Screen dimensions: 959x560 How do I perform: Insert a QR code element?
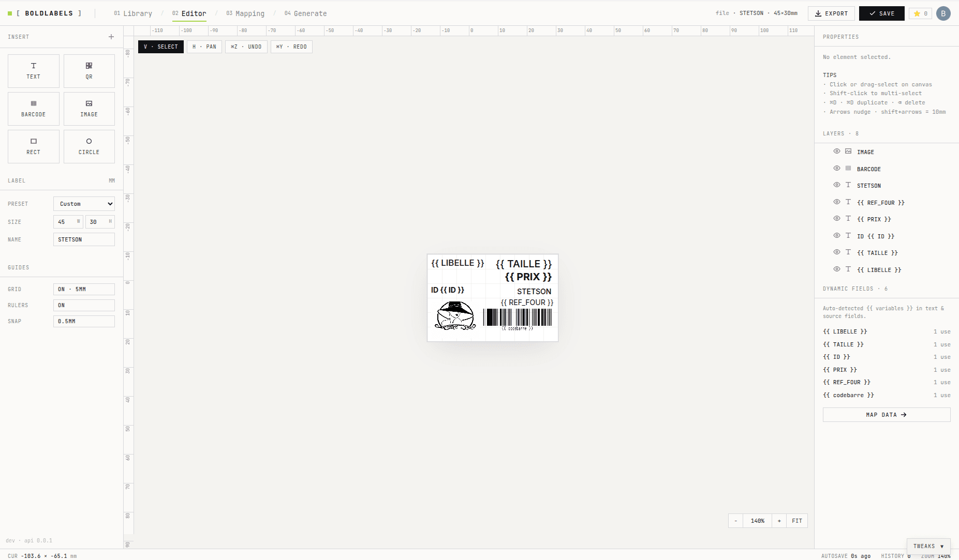point(89,71)
